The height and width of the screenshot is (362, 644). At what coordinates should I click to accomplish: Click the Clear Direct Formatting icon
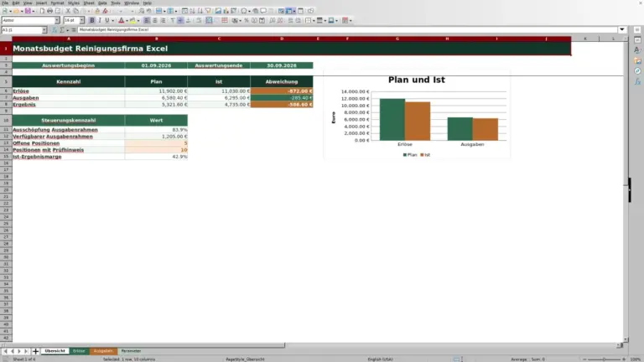coord(105,11)
